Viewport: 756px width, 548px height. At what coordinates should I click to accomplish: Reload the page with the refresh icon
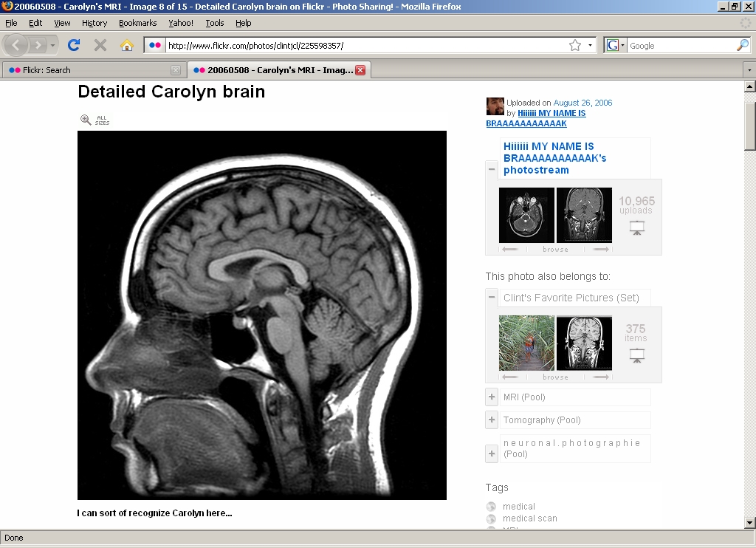[74, 45]
